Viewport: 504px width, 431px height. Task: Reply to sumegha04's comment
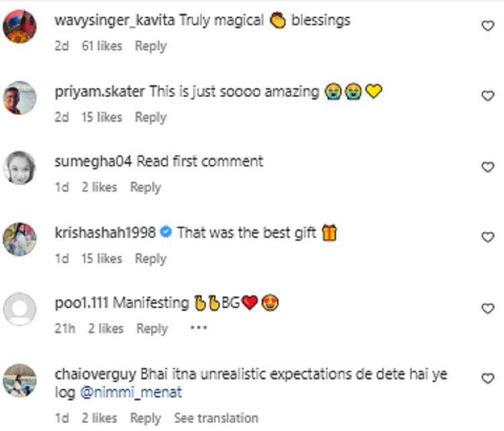145,188
